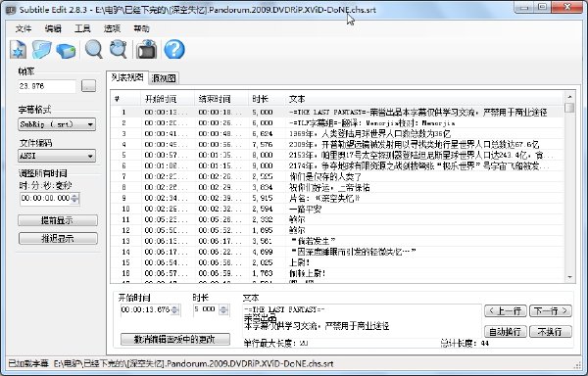
Task: Click the list scrollbar down arrow
Action: (569, 277)
